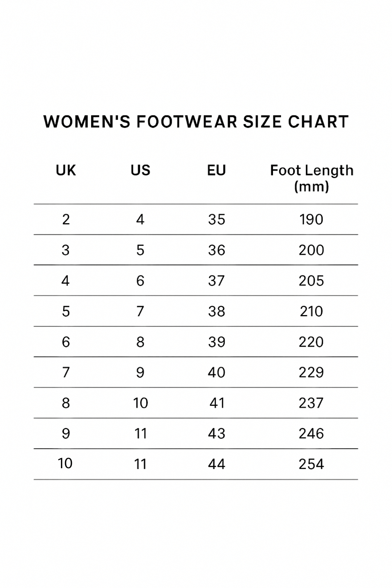Select EU size 43 cell

216,433
